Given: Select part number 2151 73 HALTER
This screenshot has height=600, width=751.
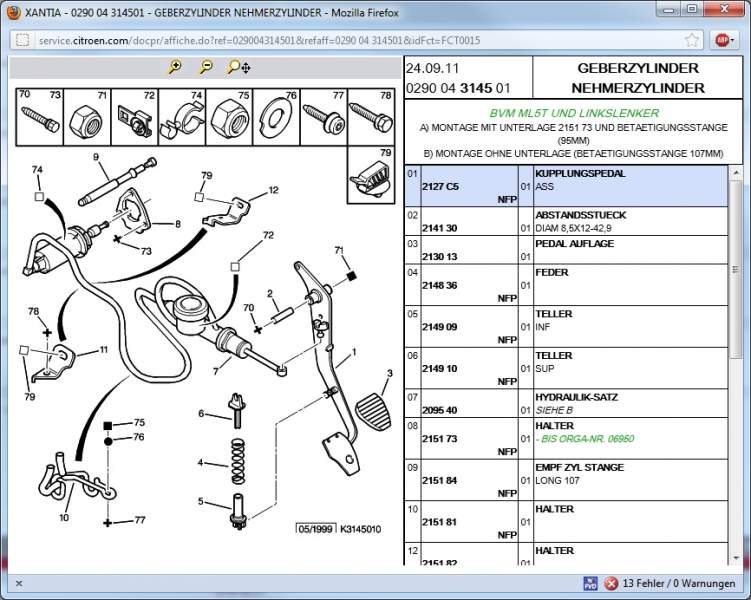Looking at the screenshot, I should 440,439.
